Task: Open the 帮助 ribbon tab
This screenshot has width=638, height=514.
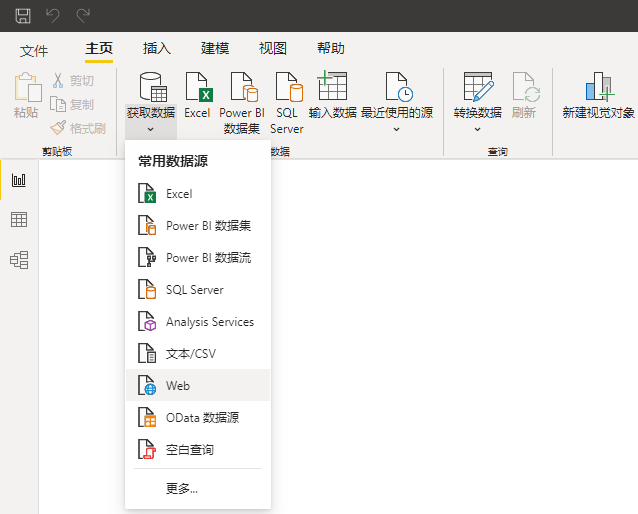Action: click(331, 48)
